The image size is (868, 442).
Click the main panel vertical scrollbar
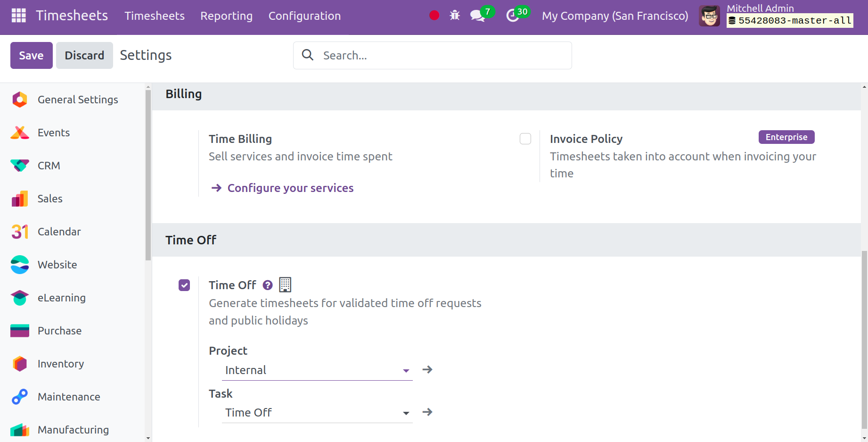pyautogui.click(x=864, y=340)
